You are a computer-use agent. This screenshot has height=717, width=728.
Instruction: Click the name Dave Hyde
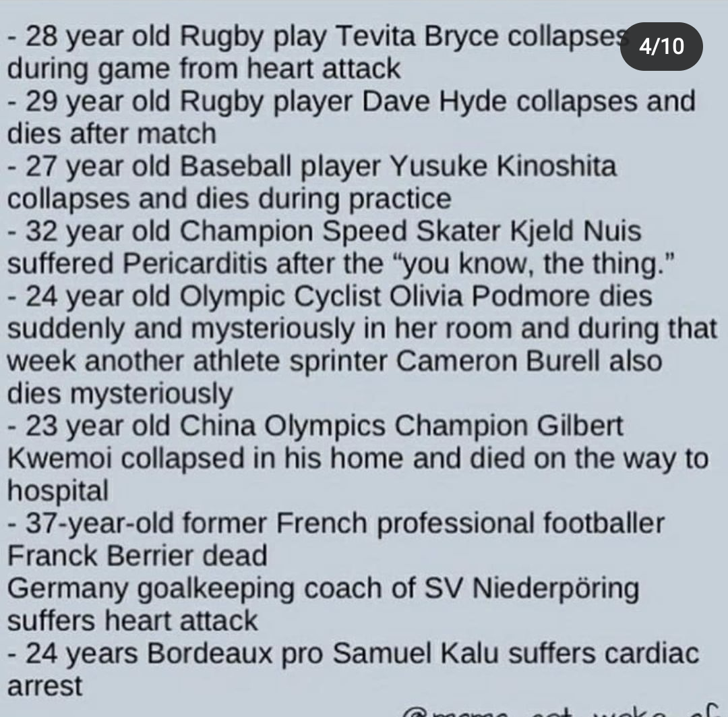[434, 101]
